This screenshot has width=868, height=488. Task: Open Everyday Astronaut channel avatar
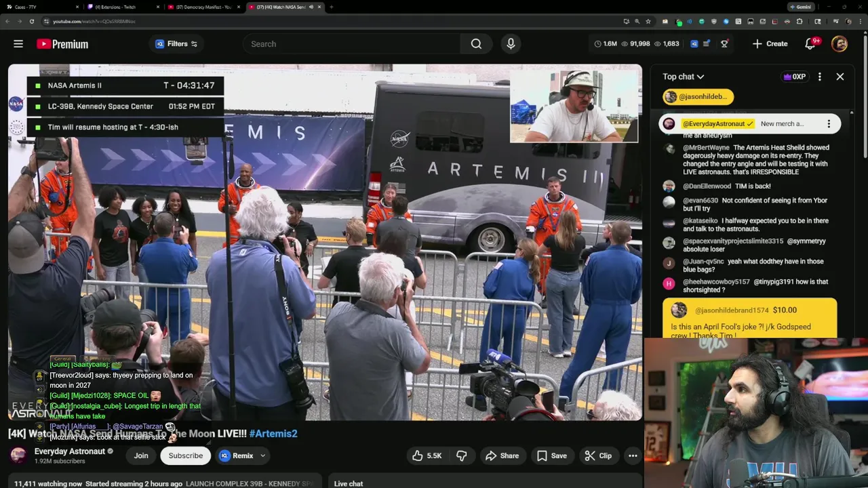point(19,455)
